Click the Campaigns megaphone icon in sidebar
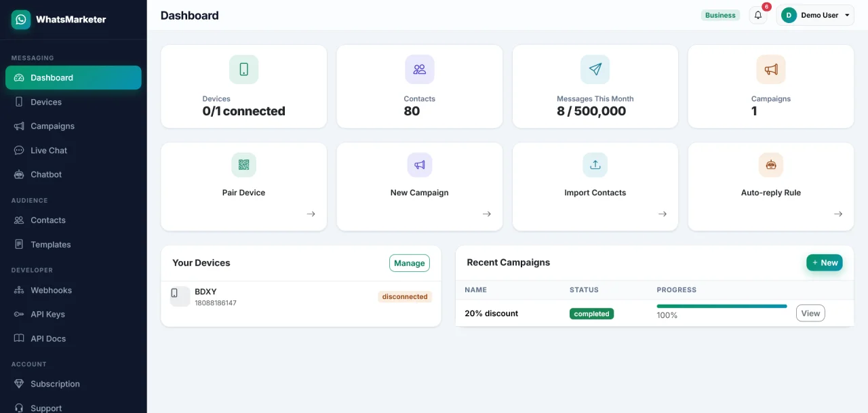This screenshot has width=868, height=413. click(x=19, y=126)
